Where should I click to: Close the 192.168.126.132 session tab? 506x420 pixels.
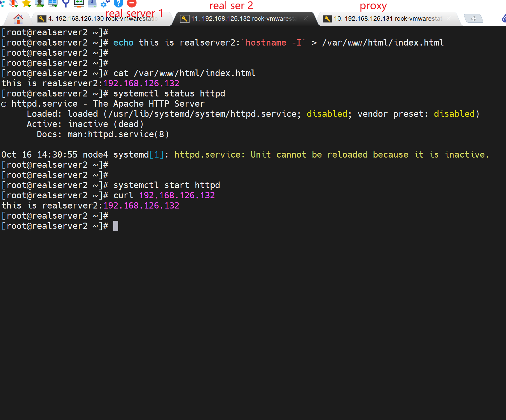[306, 19]
